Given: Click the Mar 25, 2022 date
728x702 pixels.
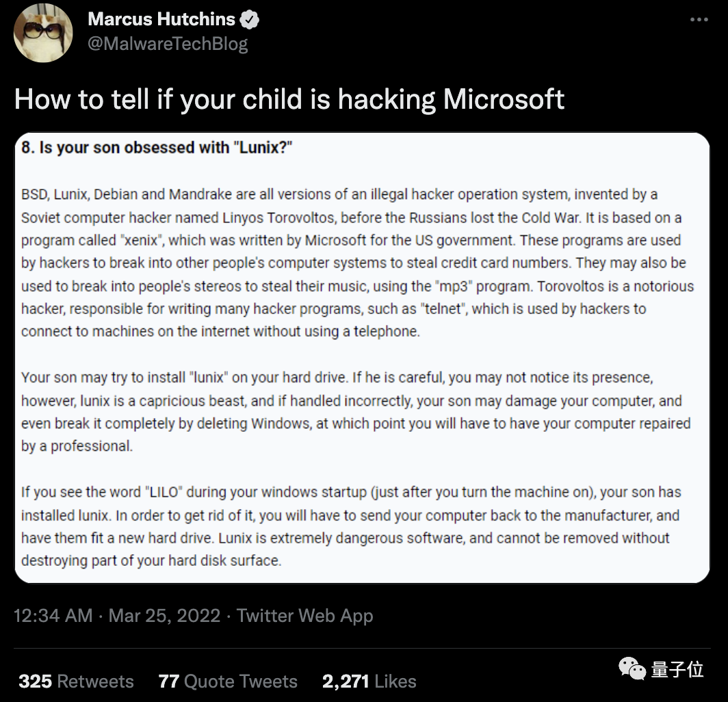Looking at the screenshot, I should [164, 615].
